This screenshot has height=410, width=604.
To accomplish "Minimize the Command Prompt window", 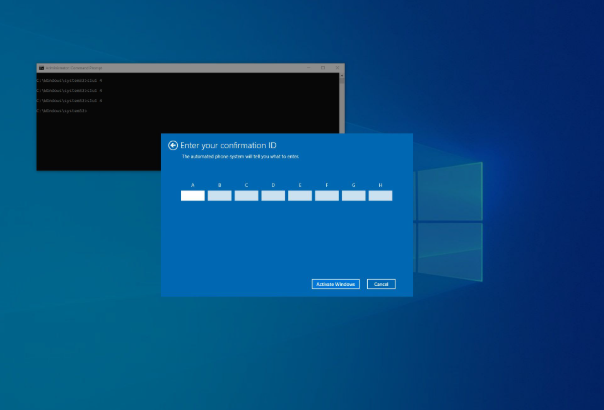I will [x=309, y=68].
